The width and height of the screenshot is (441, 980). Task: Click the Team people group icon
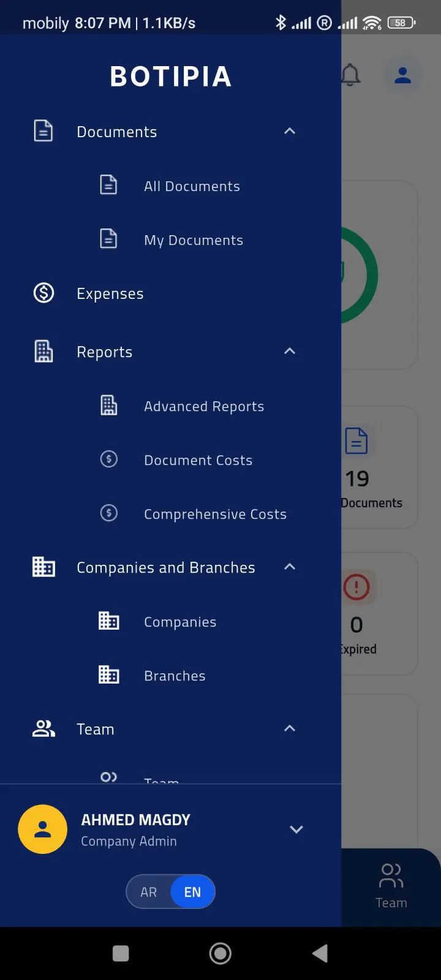(43, 728)
